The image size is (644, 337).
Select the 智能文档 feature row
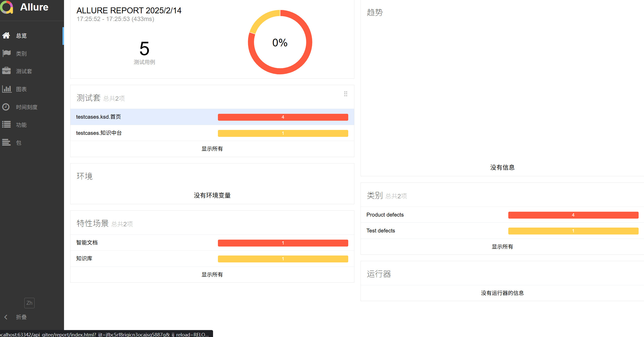tap(87, 243)
